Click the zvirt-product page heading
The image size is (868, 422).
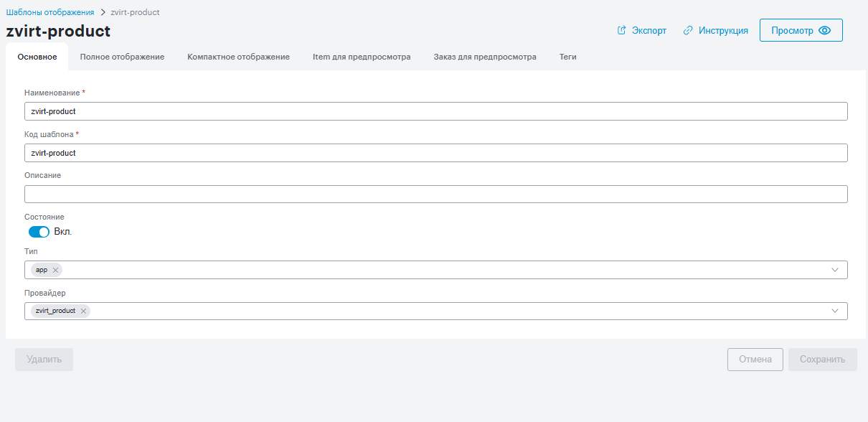point(58,32)
